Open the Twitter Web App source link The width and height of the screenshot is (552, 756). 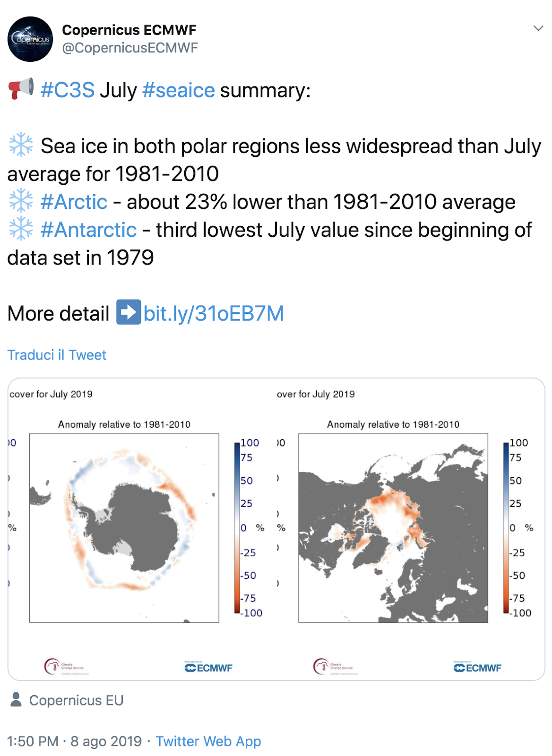click(208, 741)
